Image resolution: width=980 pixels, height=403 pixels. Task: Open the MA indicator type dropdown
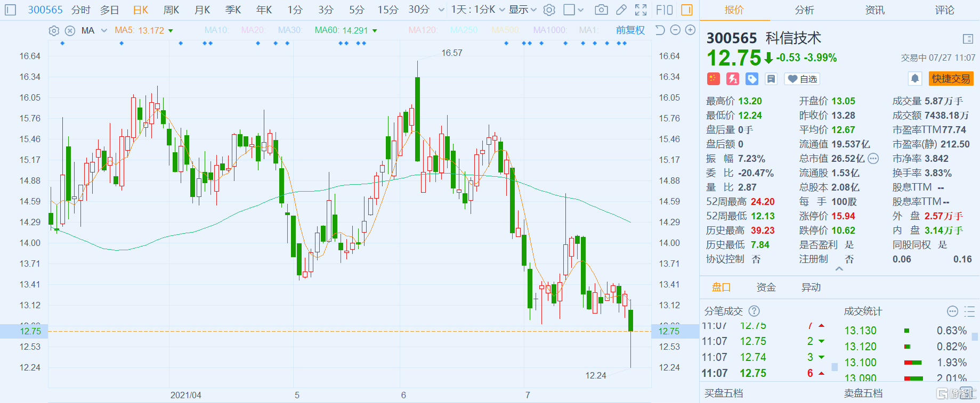[x=104, y=30]
